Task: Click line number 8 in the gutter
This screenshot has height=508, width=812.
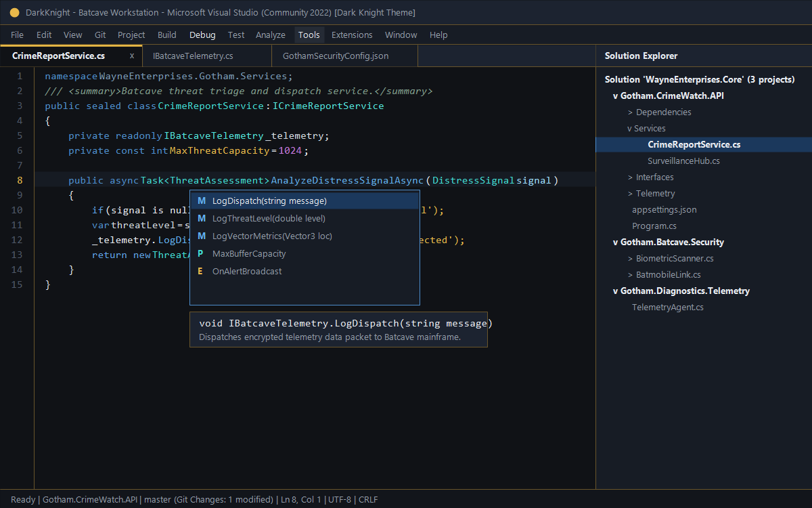Action: [20, 180]
